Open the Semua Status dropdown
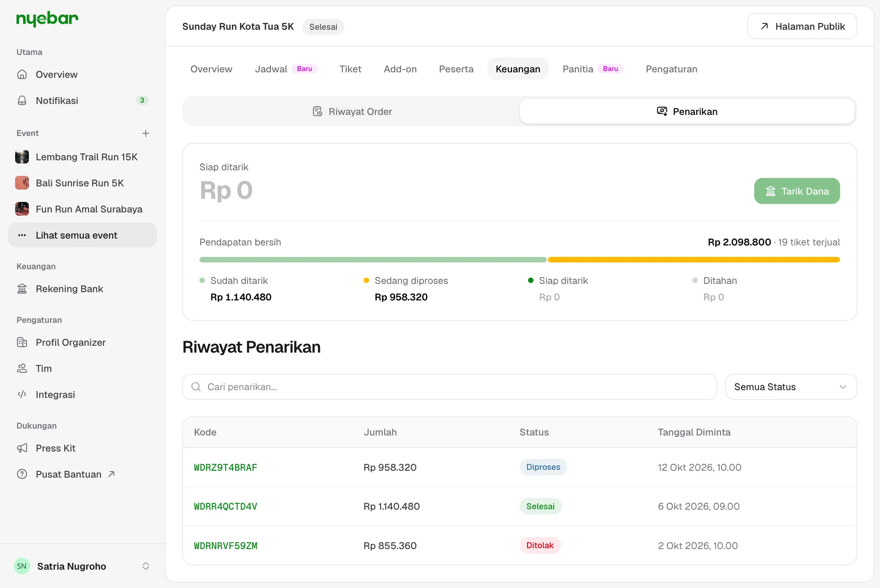This screenshot has height=588, width=880. pyautogui.click(x=791, y=387)
